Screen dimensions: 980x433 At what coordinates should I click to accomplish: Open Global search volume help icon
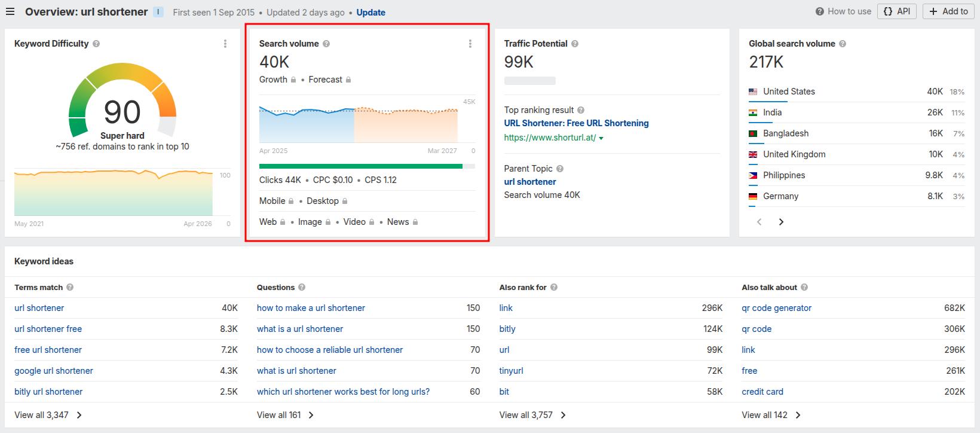pos(843,44)
